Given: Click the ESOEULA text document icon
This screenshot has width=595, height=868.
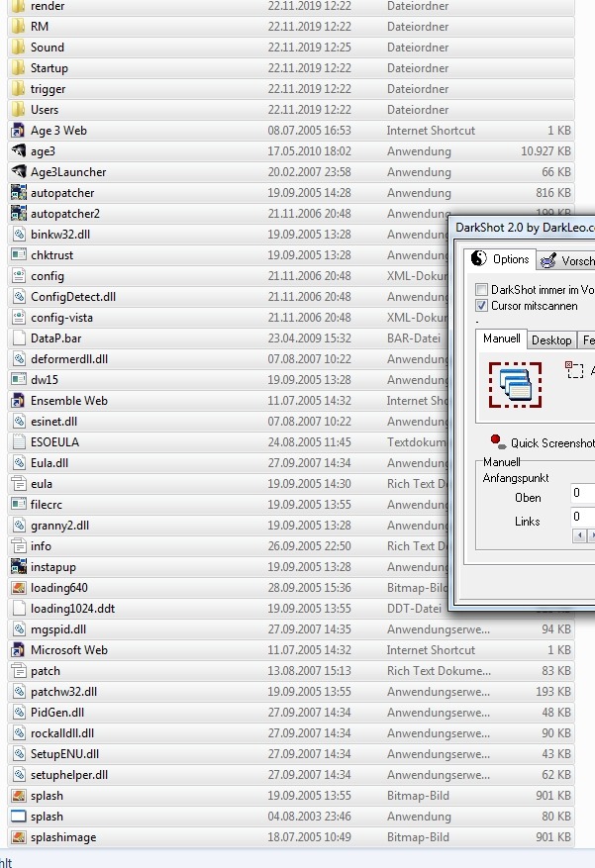Looking at the screenshot, I should (x=18, y=441).
